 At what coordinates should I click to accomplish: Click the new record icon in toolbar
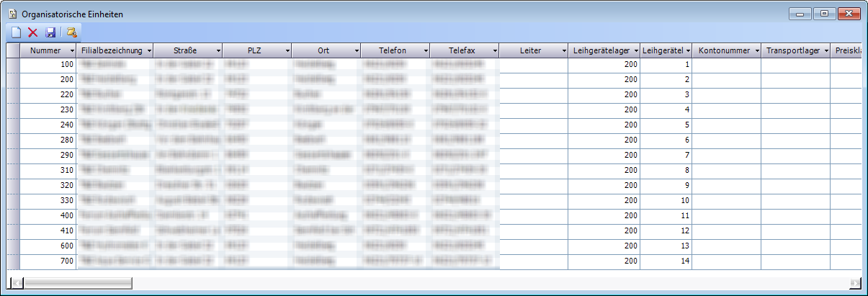16,32
